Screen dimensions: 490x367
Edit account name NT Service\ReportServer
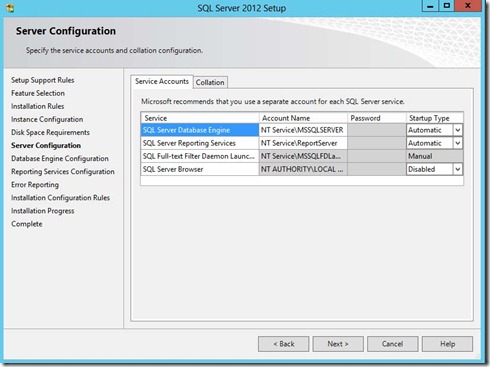(303, 143)
